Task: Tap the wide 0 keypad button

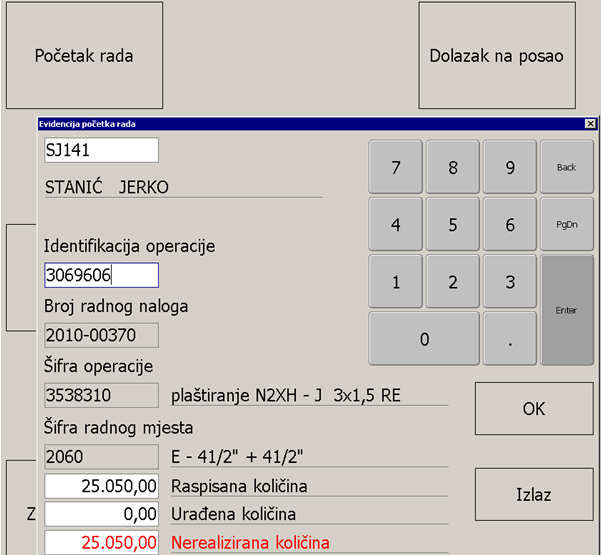Action: tap(424, 339)
